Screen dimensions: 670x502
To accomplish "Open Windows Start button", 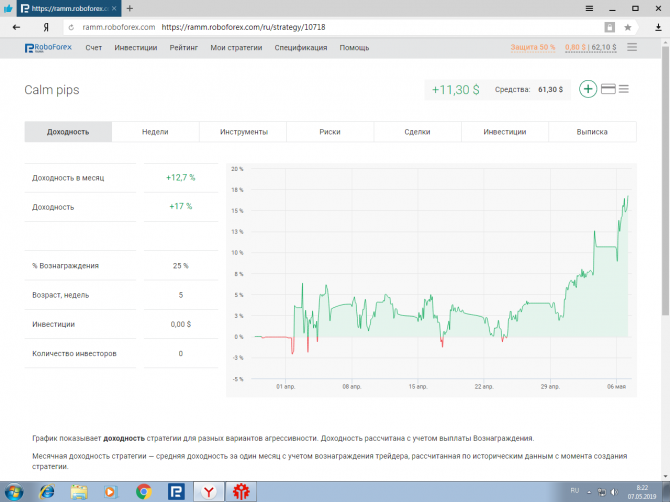I will click(13, 492).
